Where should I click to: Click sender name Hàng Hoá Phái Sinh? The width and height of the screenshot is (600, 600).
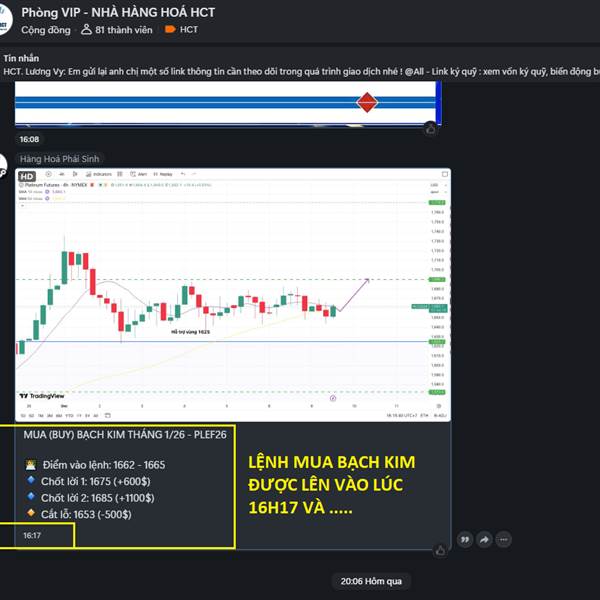[x=60, y=159]
